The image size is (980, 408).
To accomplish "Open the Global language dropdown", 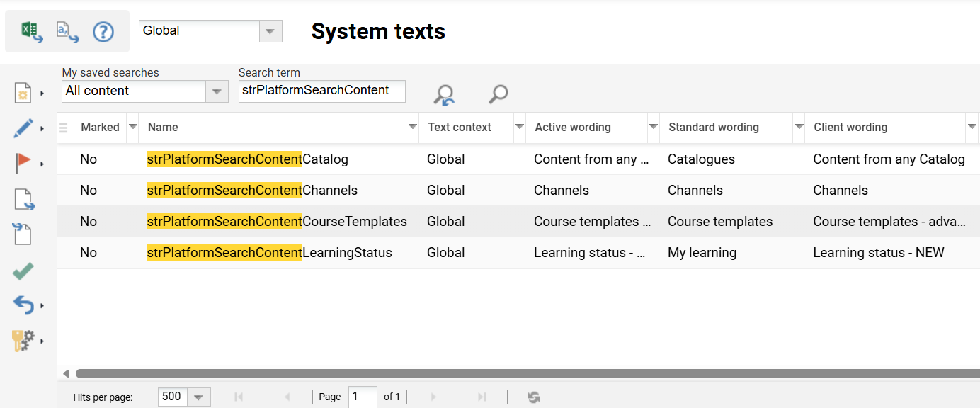I will pyautogui.click(x=269, y=31).
